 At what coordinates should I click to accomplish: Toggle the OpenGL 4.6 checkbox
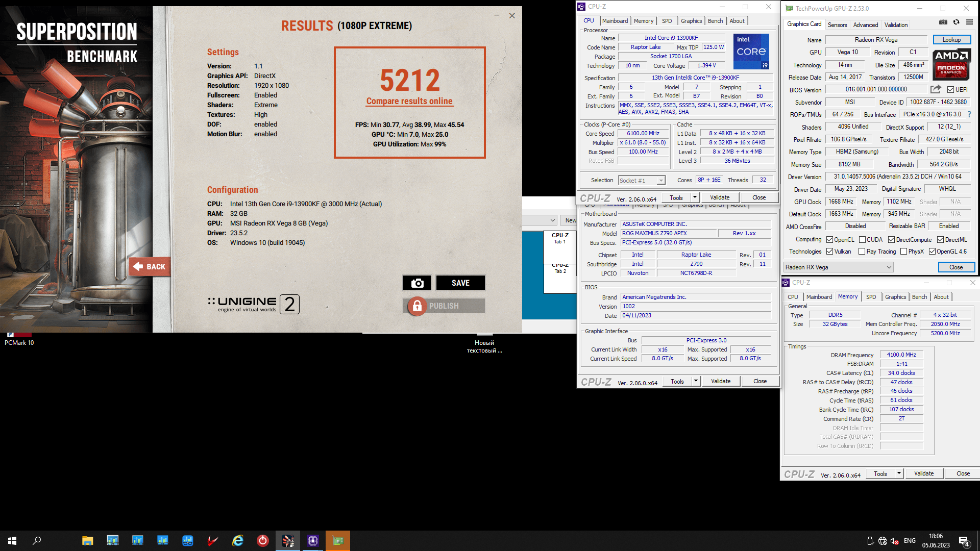click(x=932, y=252)
